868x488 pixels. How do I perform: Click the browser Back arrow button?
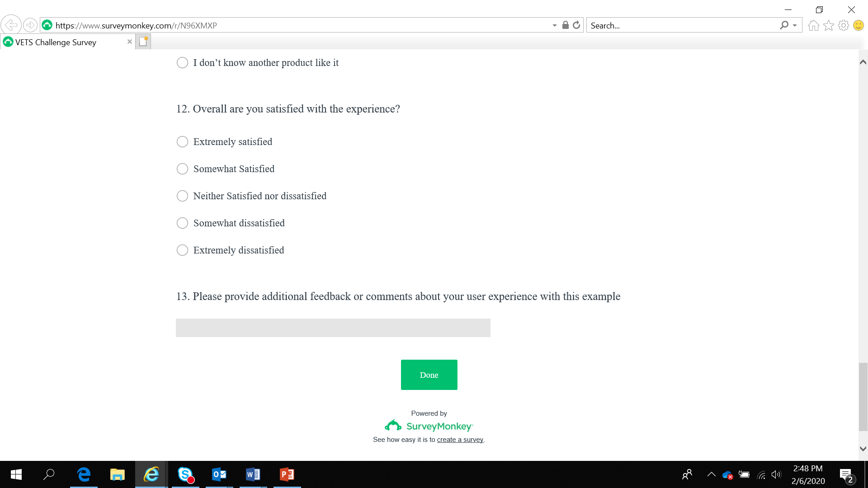(11, 25)
